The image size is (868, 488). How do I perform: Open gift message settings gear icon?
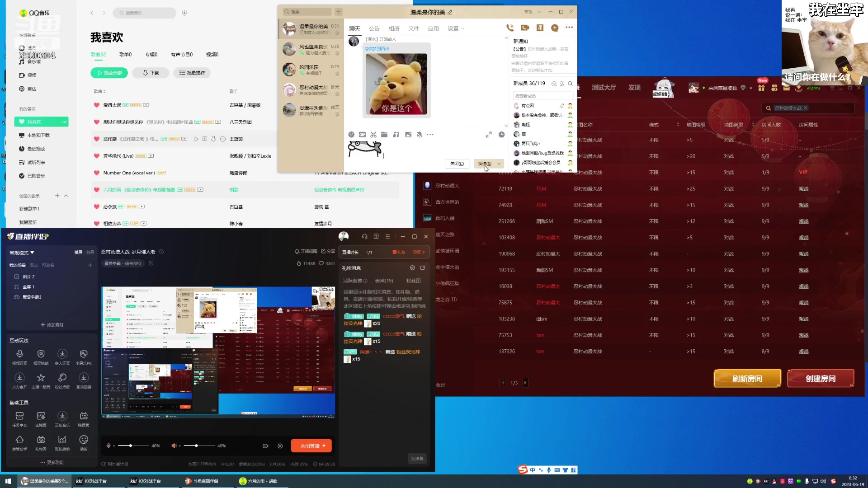[x=412, y=268]
